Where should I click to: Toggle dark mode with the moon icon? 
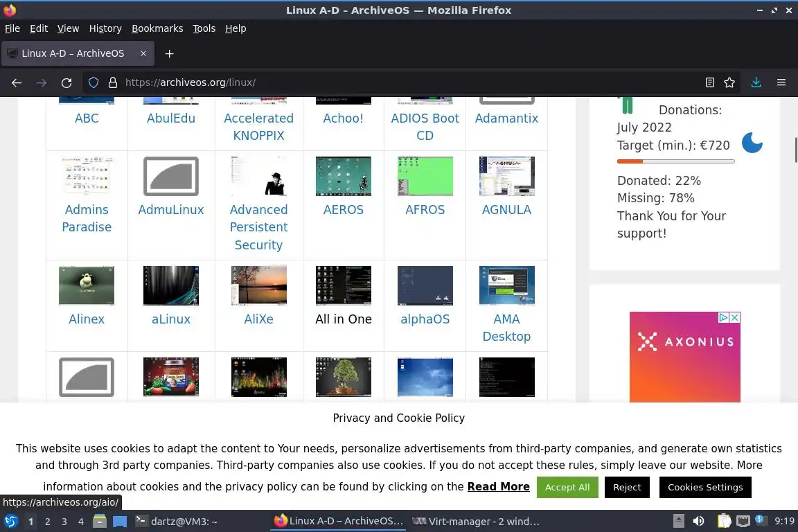pos(752,143)
